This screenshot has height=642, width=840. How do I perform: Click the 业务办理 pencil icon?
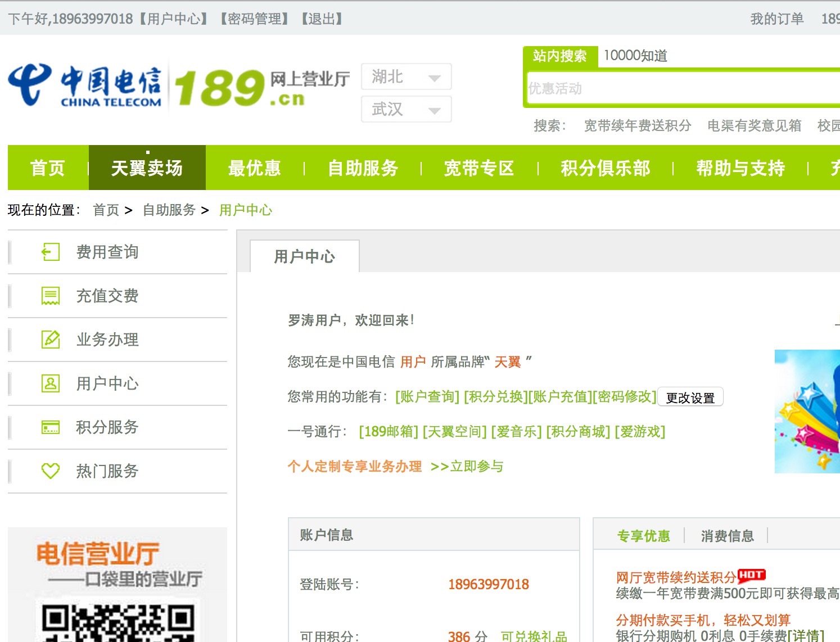click(x=51, y=340)
